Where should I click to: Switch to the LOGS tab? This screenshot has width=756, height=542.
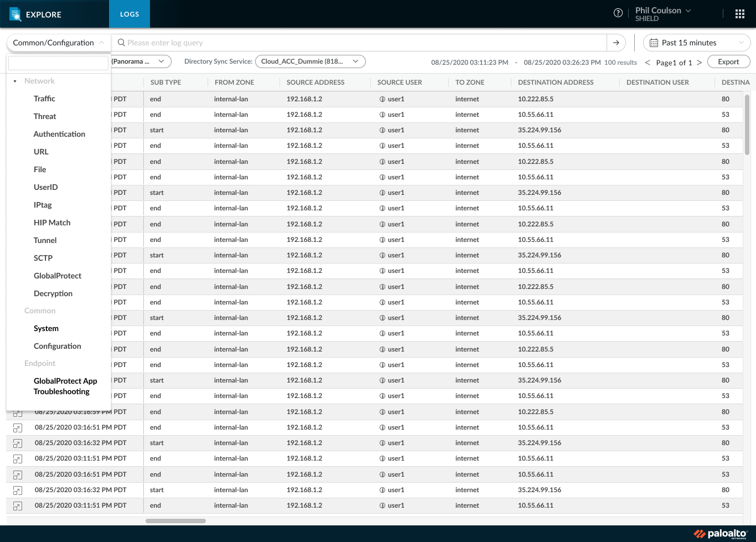pos(130,14)
